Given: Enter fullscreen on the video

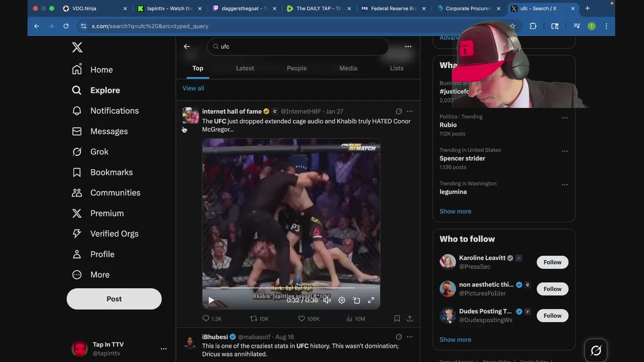Looking at the screenshot, I should (x=371, y=300).
